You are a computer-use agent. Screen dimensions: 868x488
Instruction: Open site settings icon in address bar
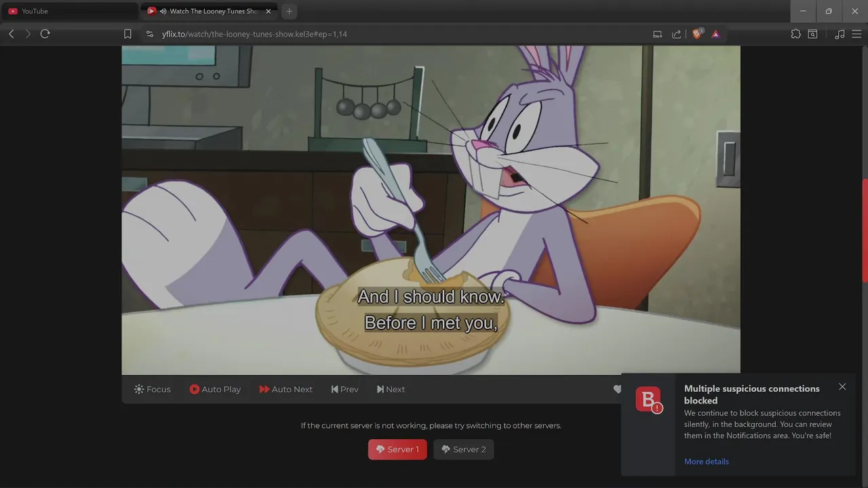(x=150, y=34)
